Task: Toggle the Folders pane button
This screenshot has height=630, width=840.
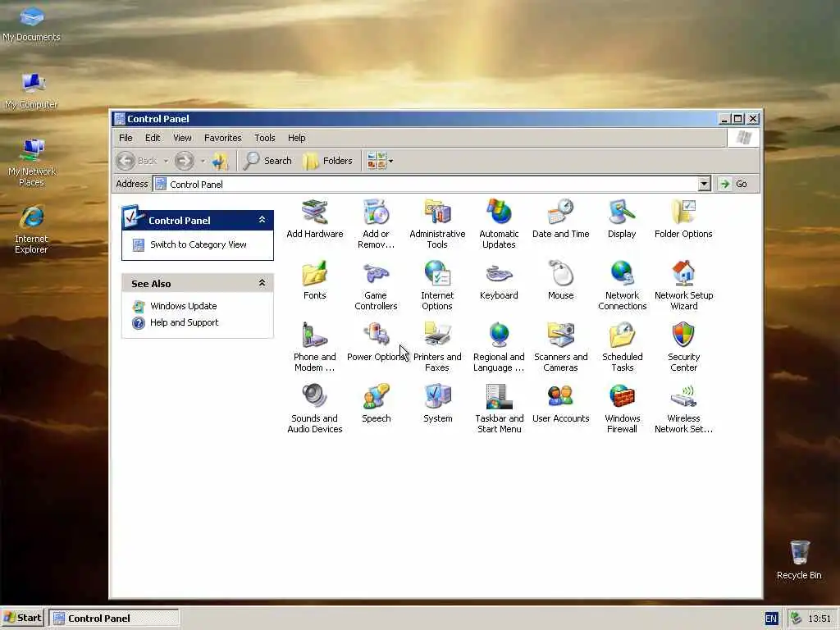Action: point(328,161)
